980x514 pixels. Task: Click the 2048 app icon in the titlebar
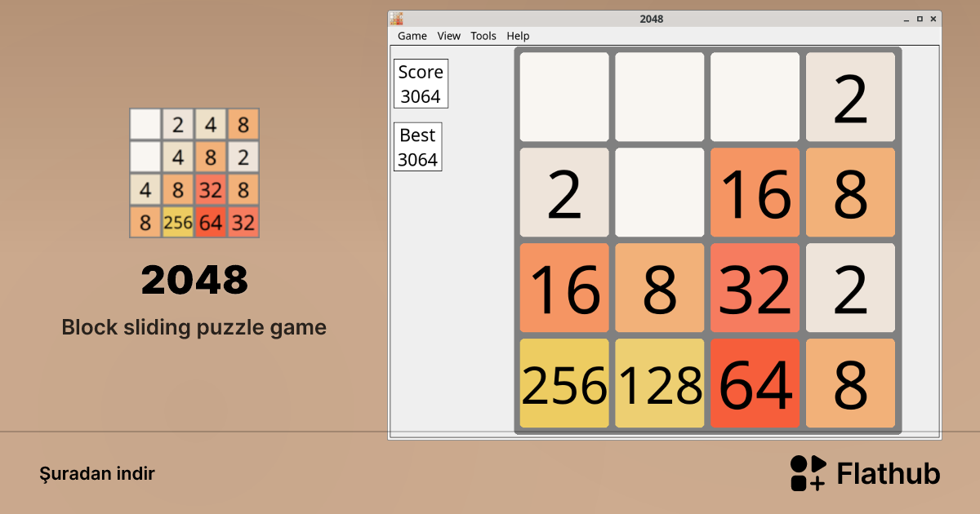coord(395,18)
